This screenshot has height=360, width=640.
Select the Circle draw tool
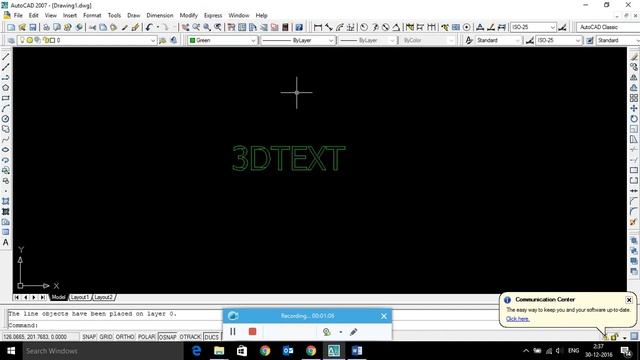click(x=6, y=119)
